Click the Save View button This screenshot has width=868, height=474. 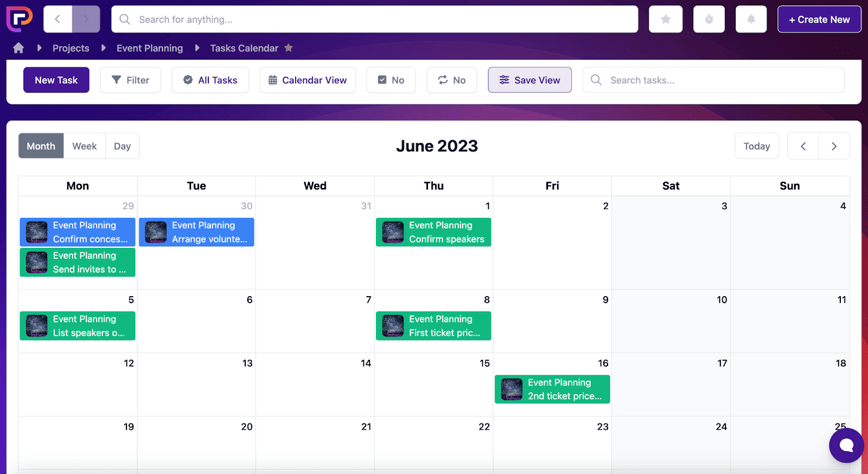529,80
